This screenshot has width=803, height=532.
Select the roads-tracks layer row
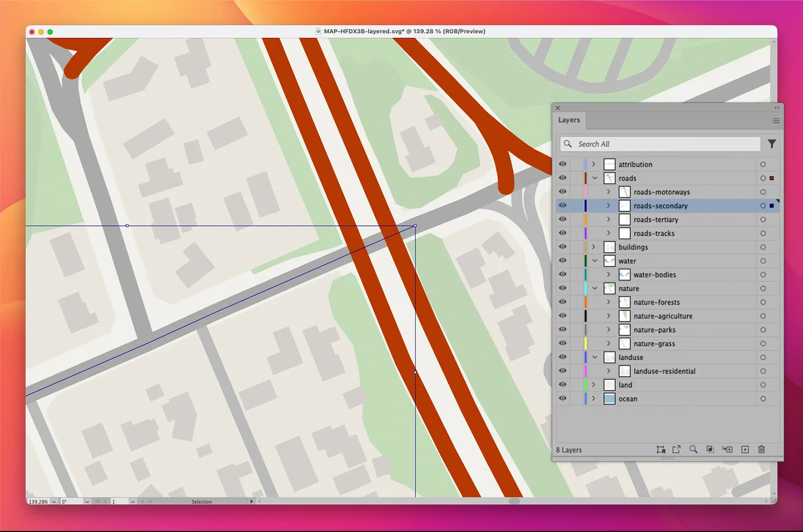[667, 233]
